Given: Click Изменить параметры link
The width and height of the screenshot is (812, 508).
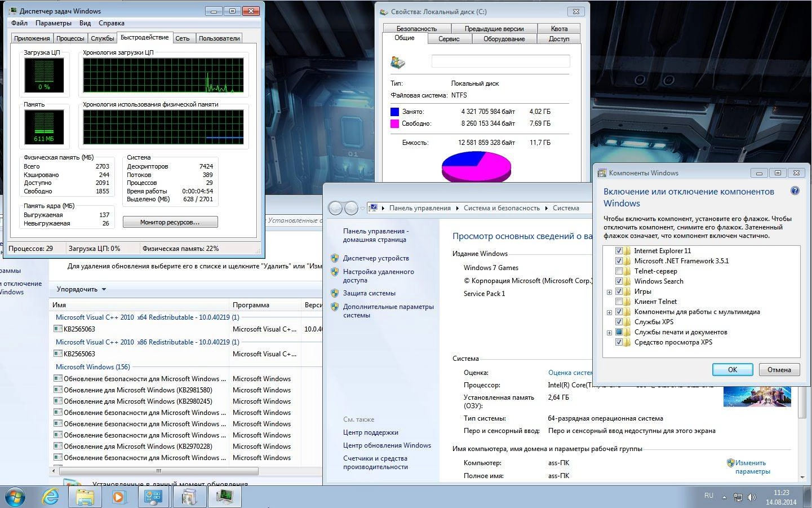Looking at the screenshot, I should point(752,467).
